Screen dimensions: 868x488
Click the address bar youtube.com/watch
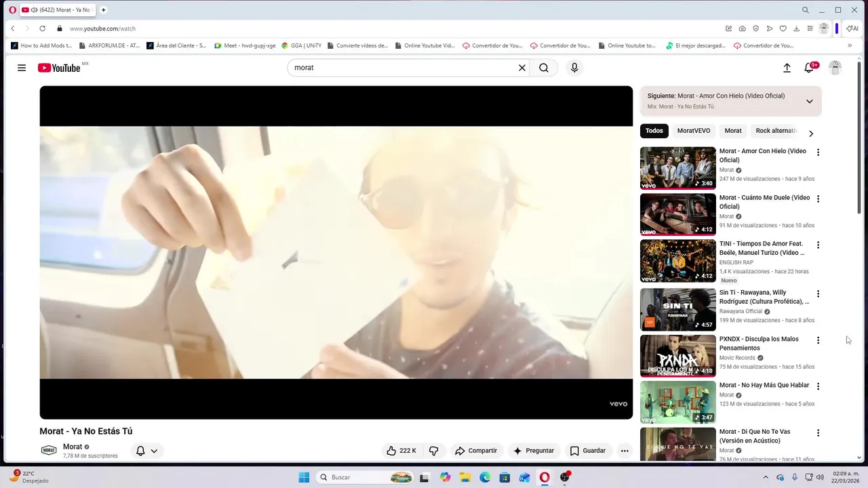click(x=102, y=28)
